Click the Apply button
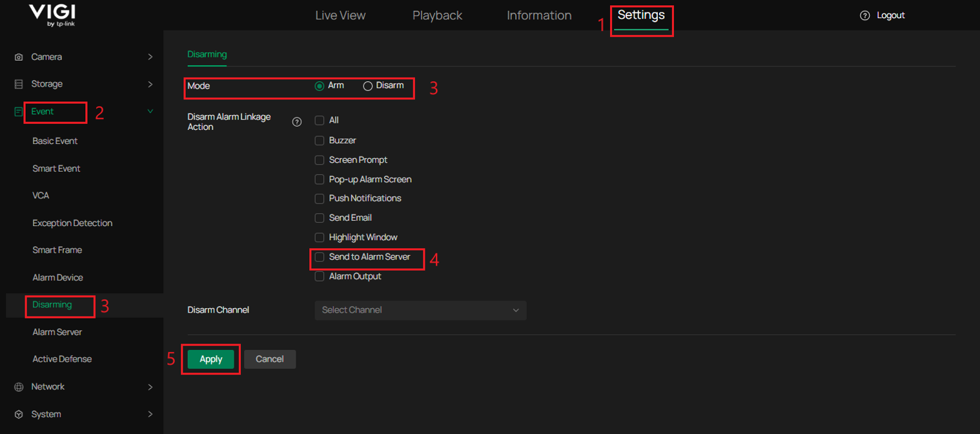This screenshot has height=434, width=980. 211,359
